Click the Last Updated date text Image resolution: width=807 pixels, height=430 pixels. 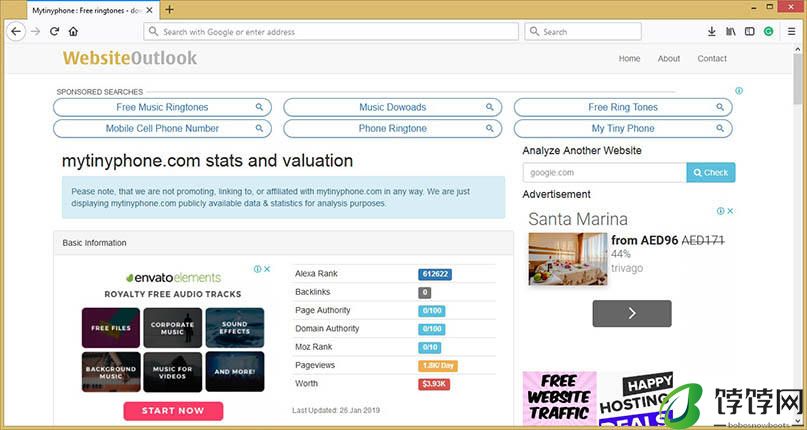[x=336, y=410]
